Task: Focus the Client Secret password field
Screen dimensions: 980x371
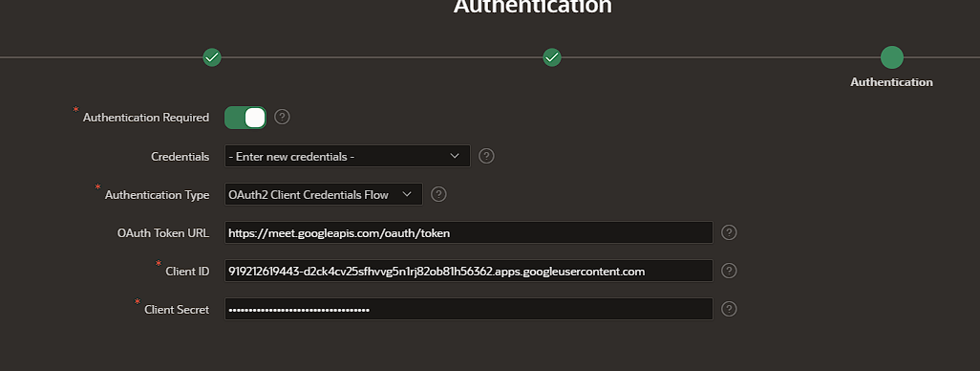Action: (469, 309)
